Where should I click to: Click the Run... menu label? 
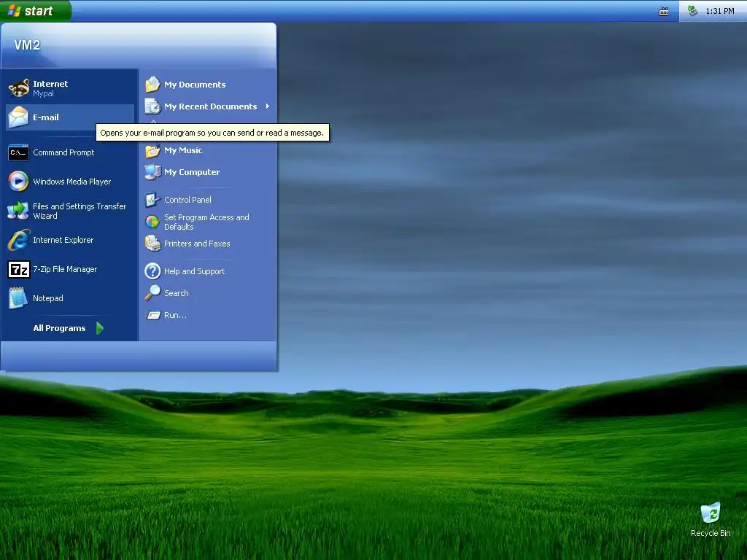click(175, 315)
